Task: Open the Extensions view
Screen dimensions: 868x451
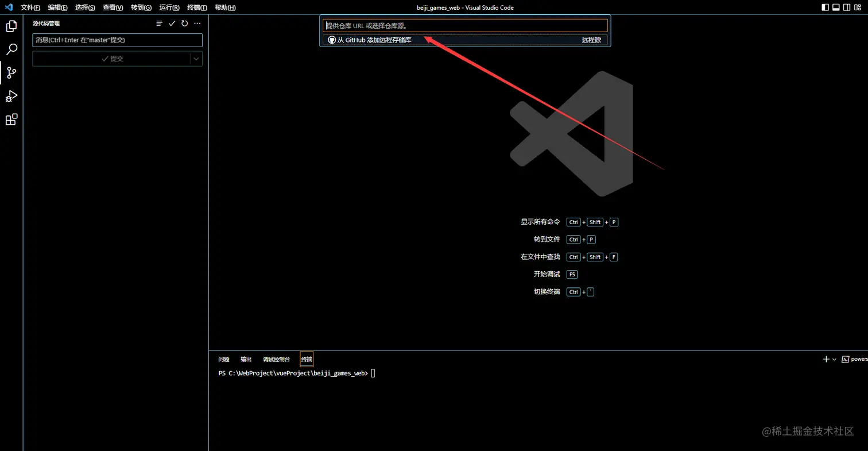Action: tap(11, 120)
